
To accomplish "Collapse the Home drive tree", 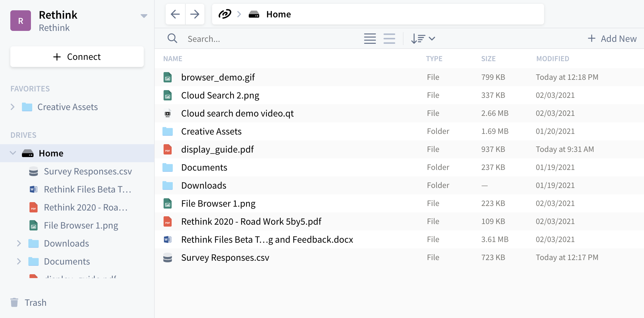I will (x=13, y=153).
